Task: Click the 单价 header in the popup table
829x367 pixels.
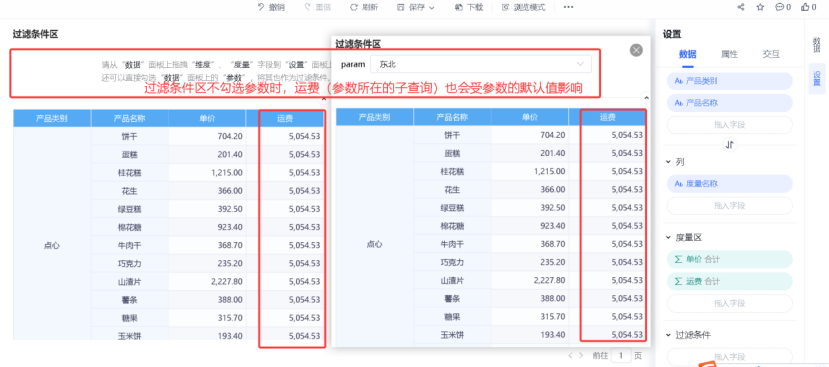Action: (x=530, y=117)
